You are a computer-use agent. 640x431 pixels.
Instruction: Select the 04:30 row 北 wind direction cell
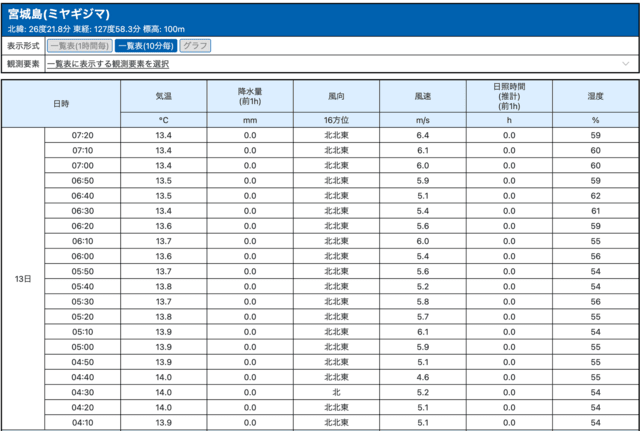pos(336,393)
